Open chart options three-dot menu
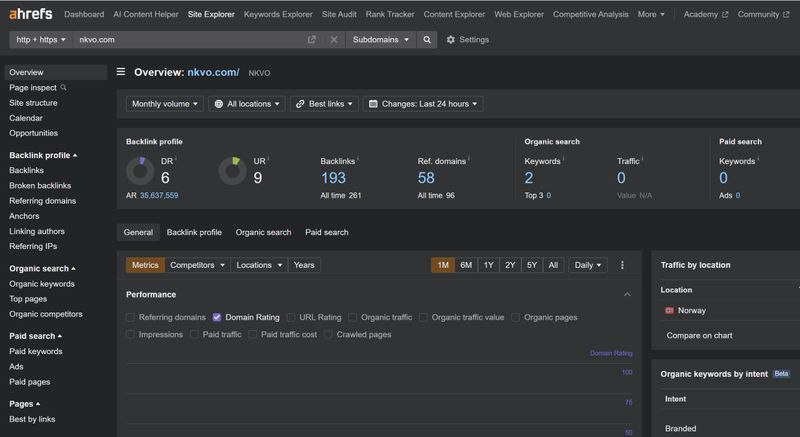Image resolution: width=800 pixels, height=437 pixels. pyautogui.click(x=622, y=265)
